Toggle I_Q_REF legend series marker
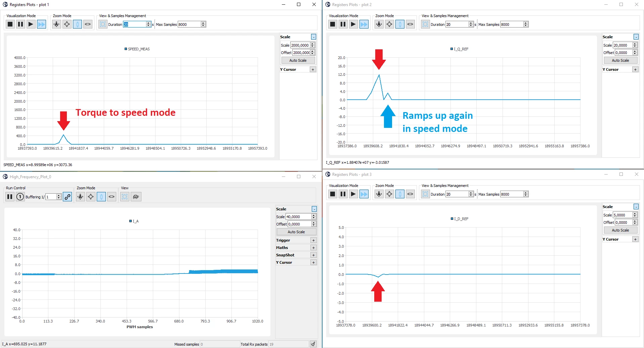The height and width of the screenshot is (348, 644). (452, 49)
